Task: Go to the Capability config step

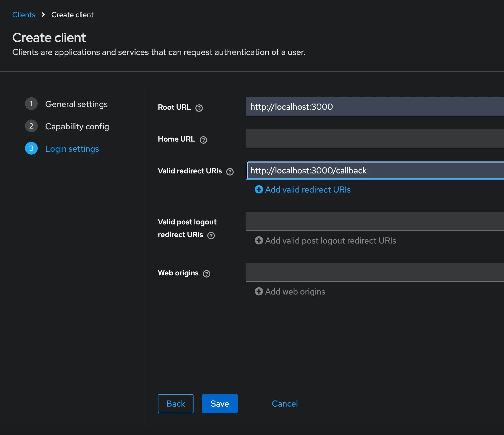Action: click(x=77, y=126)
